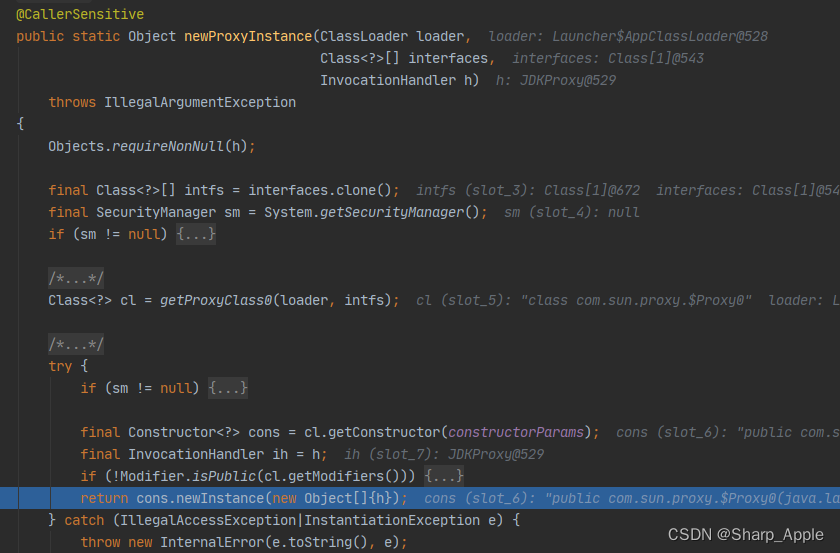
Task: Click inlay hint 'sm (slot_4): null'
Action: click(572, 212)
